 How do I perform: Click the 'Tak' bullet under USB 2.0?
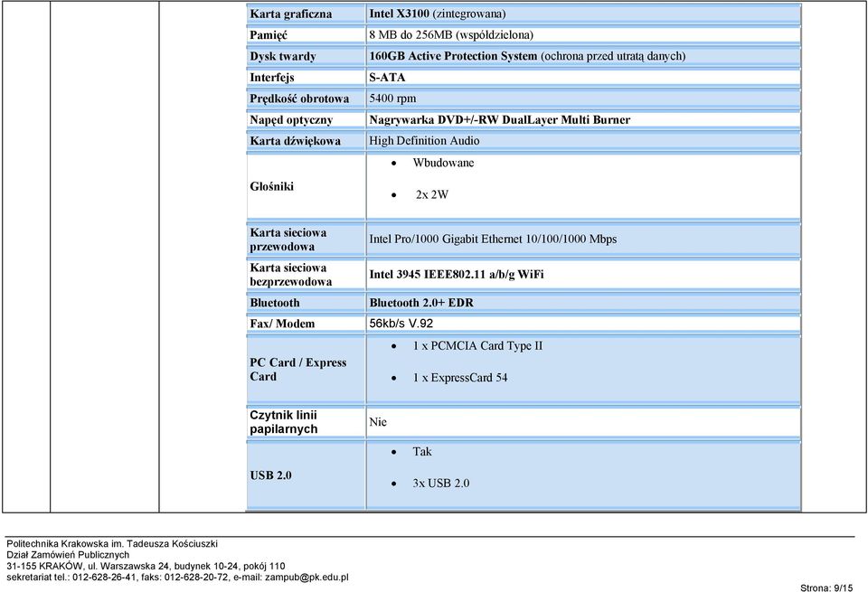pos(422,452)
